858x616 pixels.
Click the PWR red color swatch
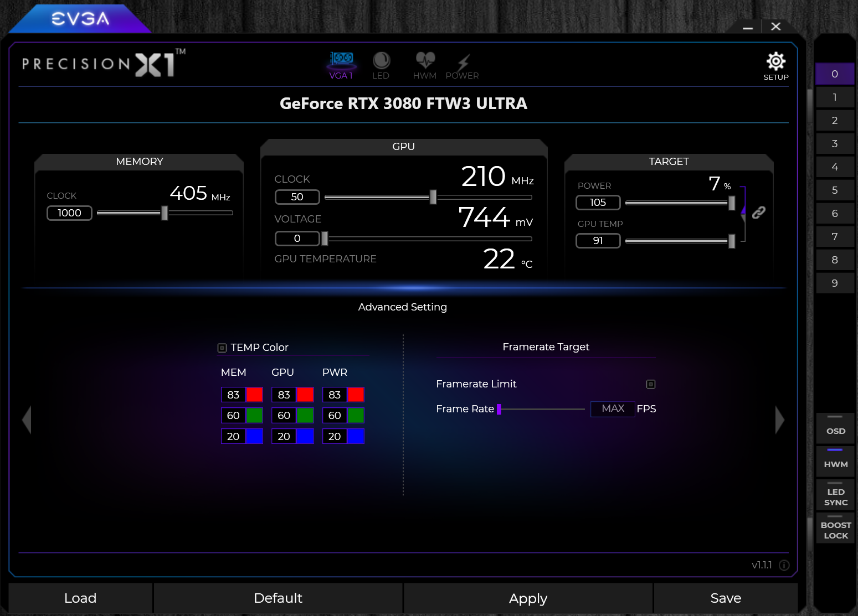click(356, 395)
